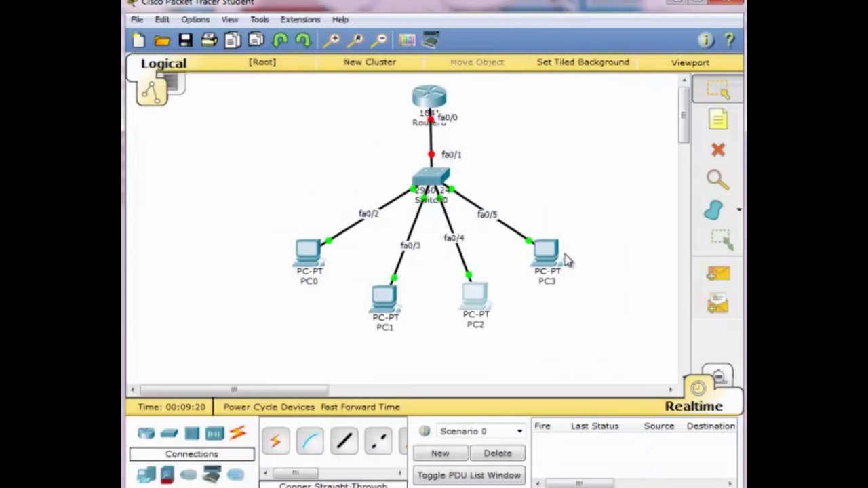Pick the Copper Straight-Through black cable
This screenshot has width=868, height=488.
click(x=344, y=442)
